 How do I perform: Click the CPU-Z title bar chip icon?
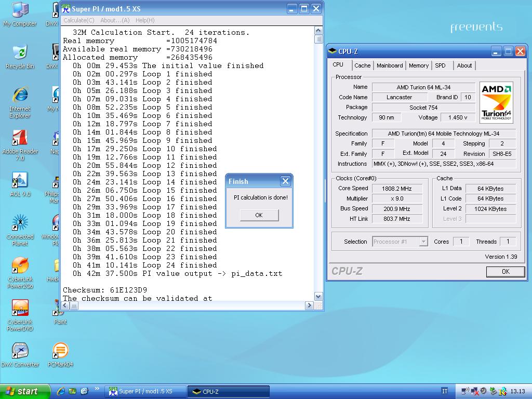332,51
